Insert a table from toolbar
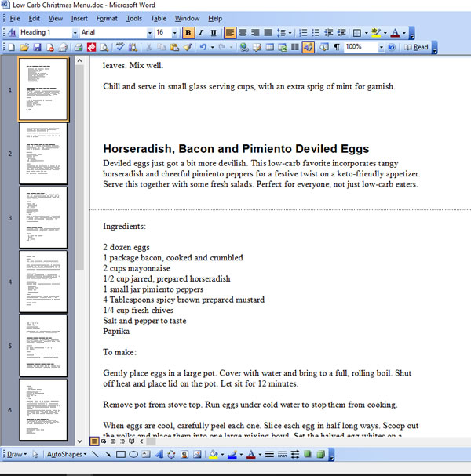Screen dimensions: 471x476 pos(269,47)
